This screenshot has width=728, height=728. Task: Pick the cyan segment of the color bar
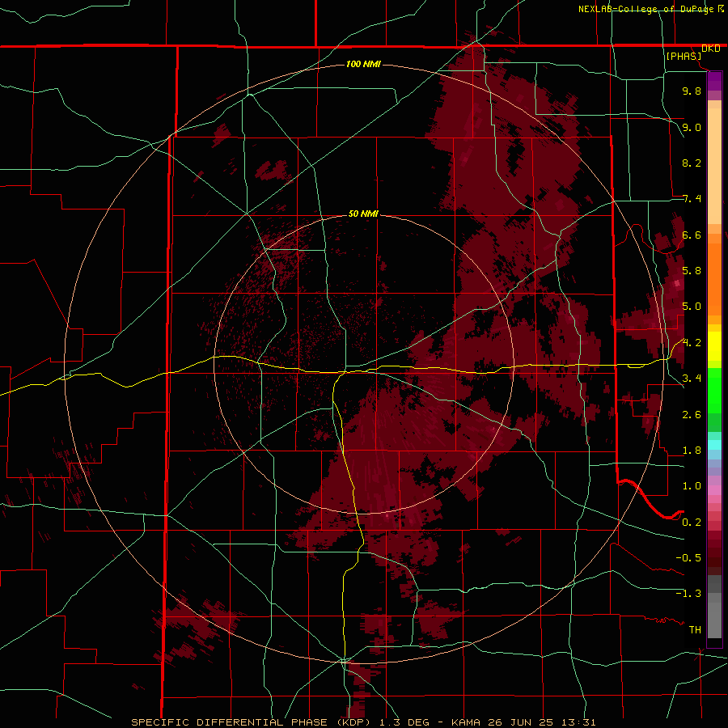pos(714,444)
